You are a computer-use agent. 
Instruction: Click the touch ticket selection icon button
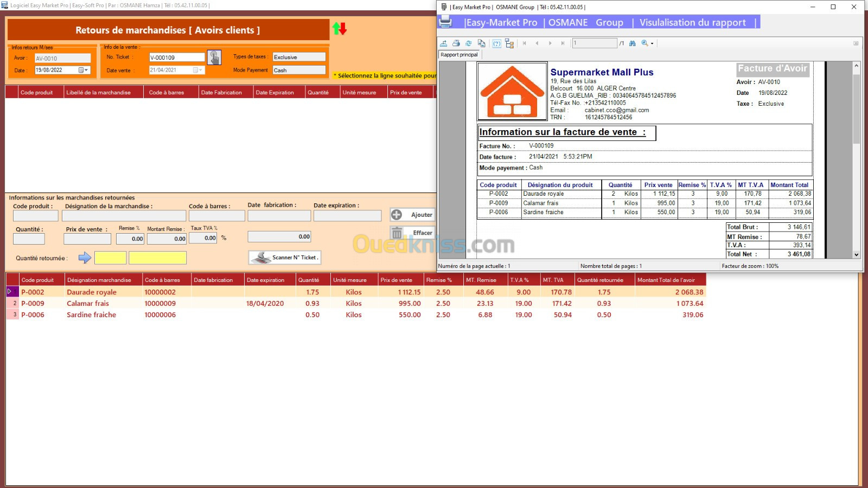[x=214, y=57]
